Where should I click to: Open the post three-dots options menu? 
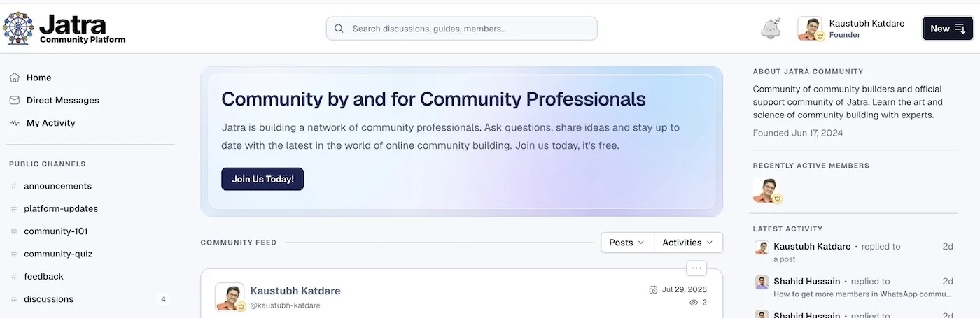coord(696,268)
